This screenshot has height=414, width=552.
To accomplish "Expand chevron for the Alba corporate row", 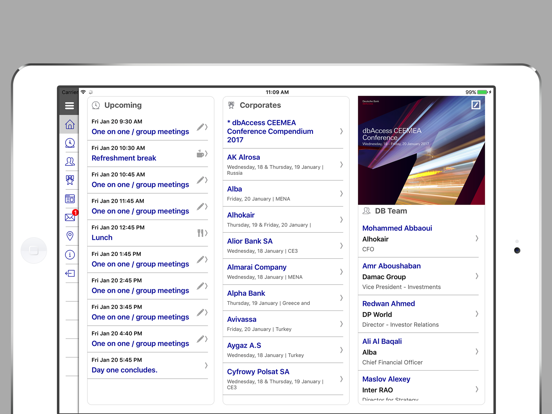I will coord(341,193).
